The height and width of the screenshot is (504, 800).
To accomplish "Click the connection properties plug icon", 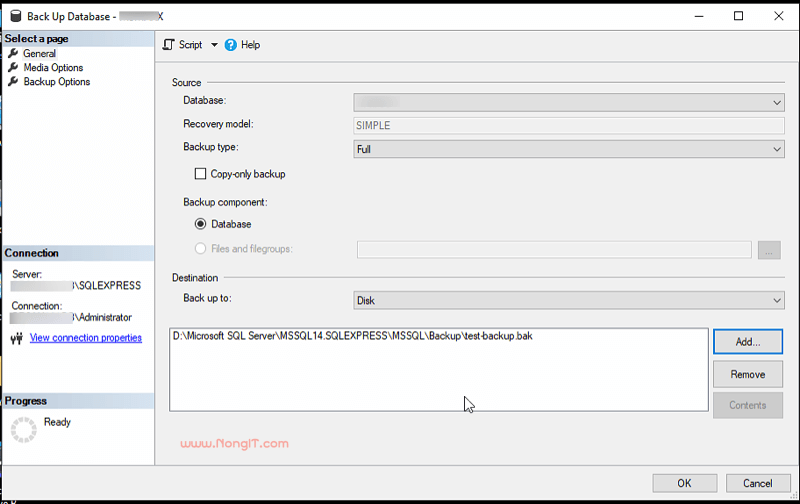I will (x=17, y=338).
